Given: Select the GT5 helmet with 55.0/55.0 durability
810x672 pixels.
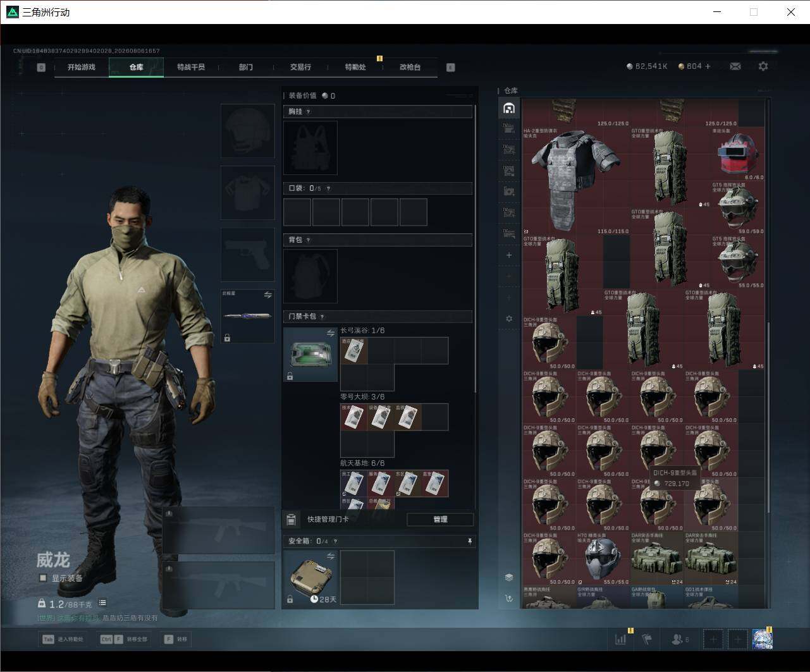Looking at the screenshot, I should (738, 262).
